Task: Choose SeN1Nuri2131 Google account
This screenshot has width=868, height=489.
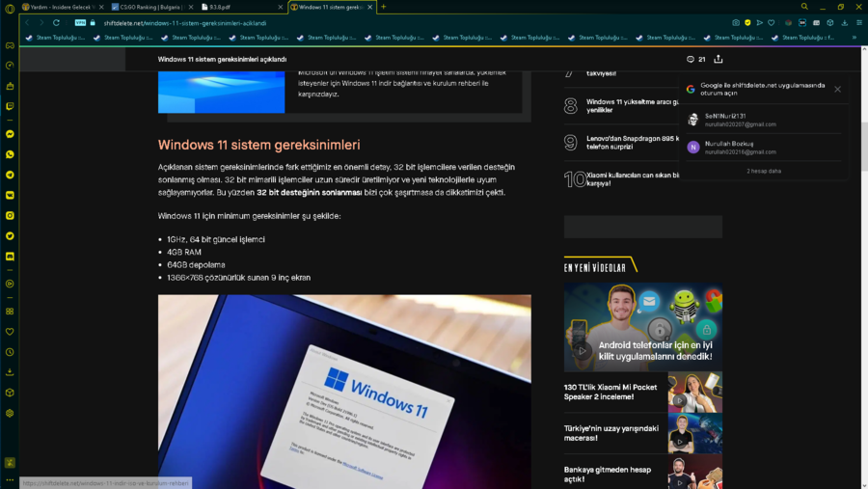Action: (x=764, y=120)
